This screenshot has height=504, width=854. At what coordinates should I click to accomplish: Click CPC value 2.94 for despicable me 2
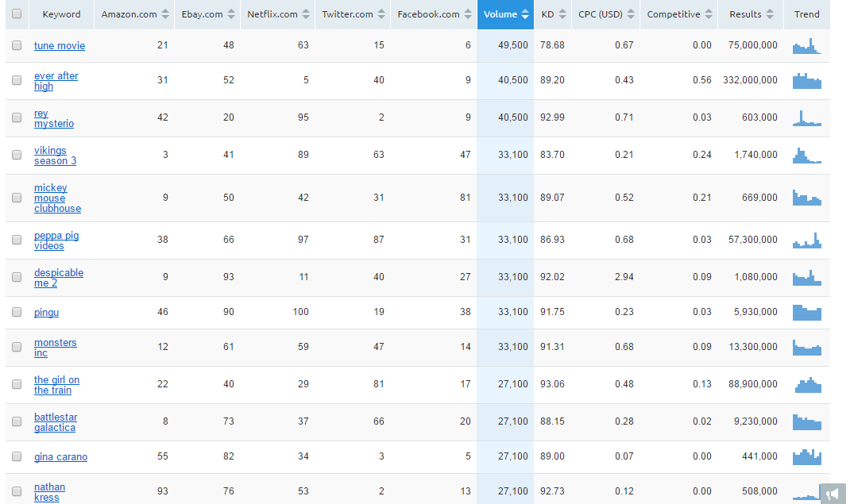(624, 277)
